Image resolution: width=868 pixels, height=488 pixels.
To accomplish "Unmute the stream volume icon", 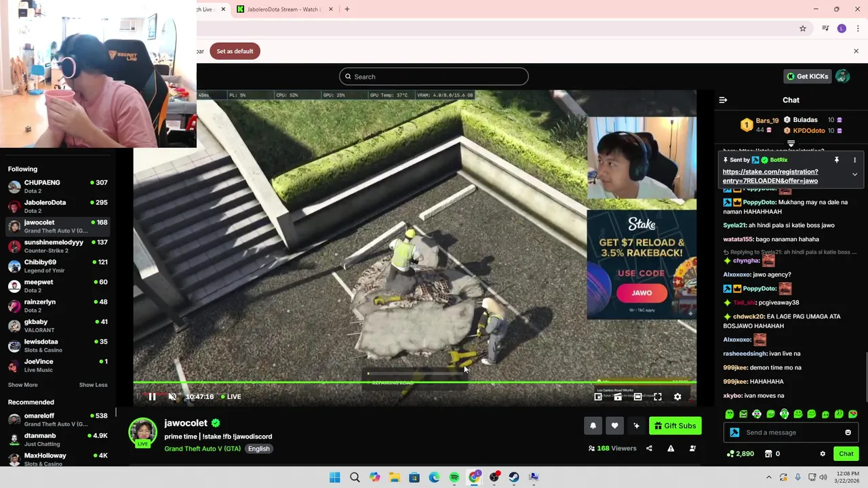I will [x=172, y=396].
